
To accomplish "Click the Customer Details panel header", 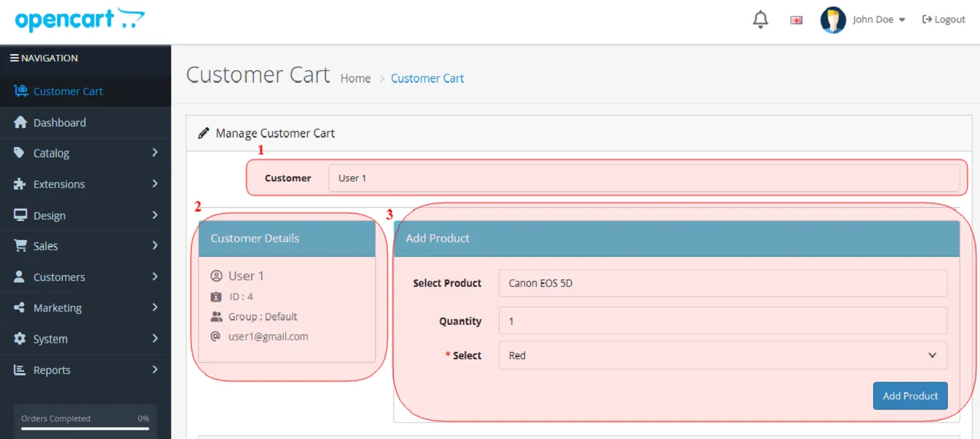I will tap(287, 239).
